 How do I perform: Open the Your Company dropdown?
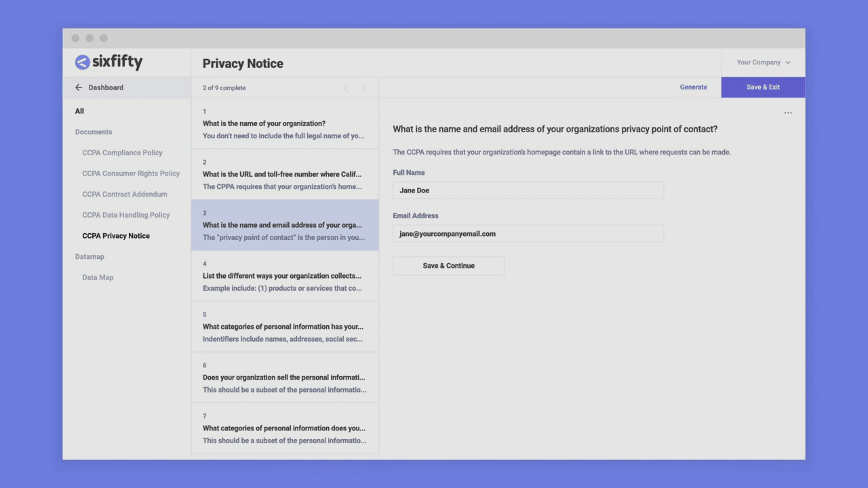pos(764,62)
